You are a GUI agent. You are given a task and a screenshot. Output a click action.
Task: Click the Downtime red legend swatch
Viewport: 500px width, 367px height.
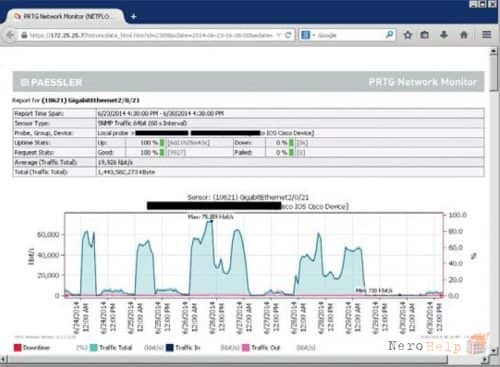pos(17,348)
